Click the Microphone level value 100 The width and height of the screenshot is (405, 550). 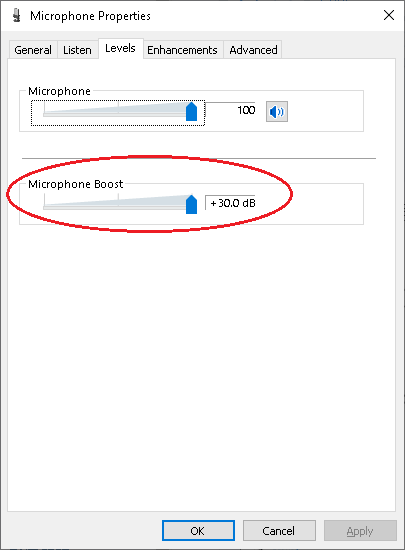tap(246, 110)
